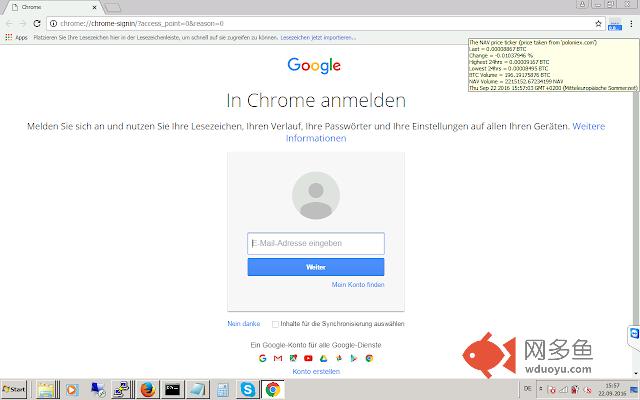The height and width of the screenshot is (400, 640).
Task: Open the command prompt taskbar icon
Action: [x=173, y=390]
